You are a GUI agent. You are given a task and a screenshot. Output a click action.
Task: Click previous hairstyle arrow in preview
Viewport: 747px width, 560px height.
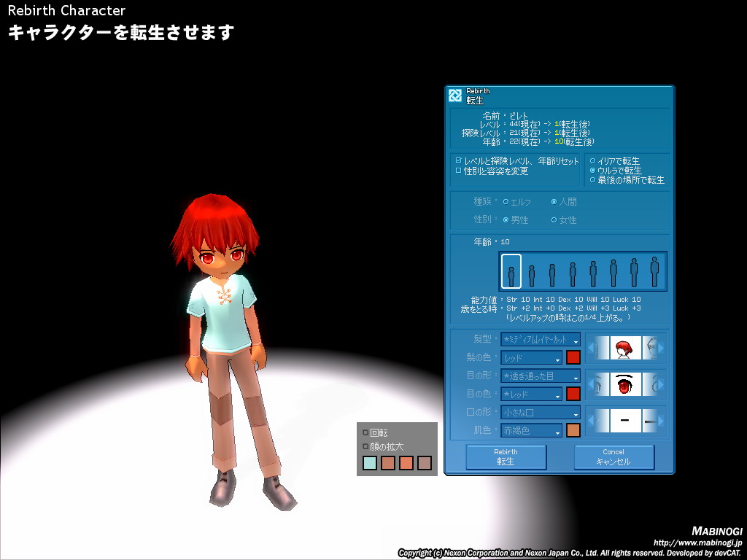point(591,348)
